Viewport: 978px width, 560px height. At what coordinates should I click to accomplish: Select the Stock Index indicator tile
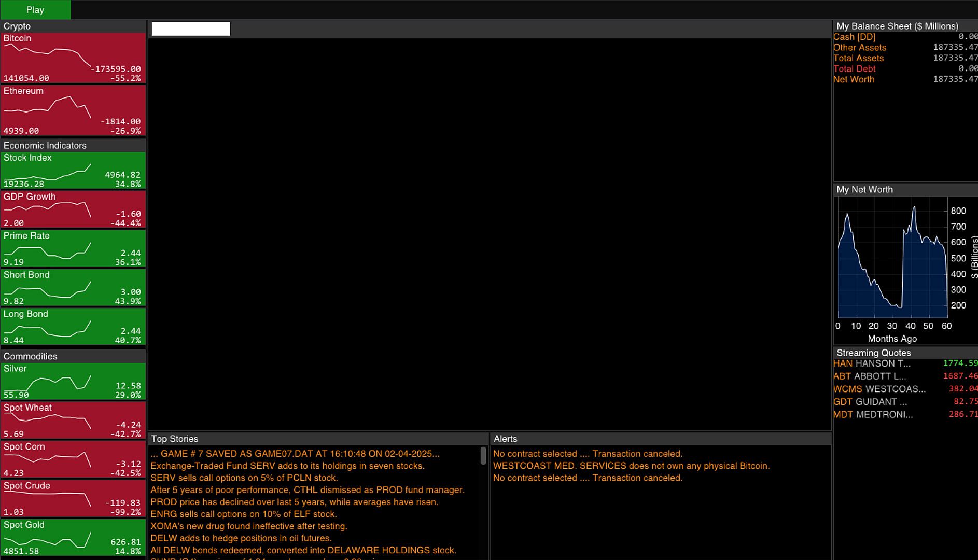click(73, 170)
